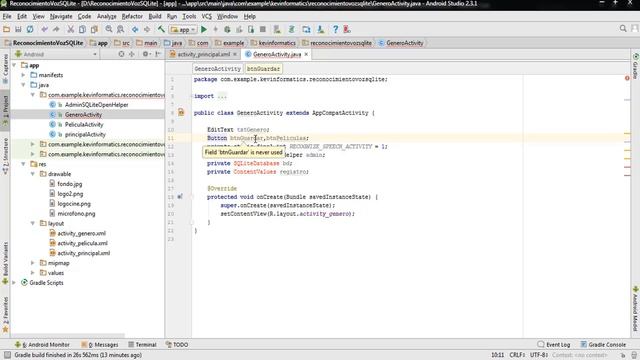Viewport: 640px width, 360px height.
Task: Click the AVD Manager toolbar icon
Action: pyautogui.click(x=277, y=29)
